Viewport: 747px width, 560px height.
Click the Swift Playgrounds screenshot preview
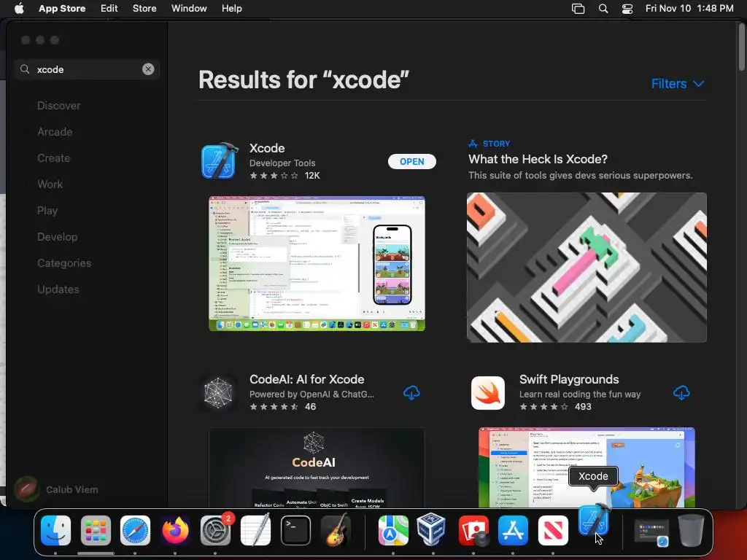pyautogui.click(x=587, y=467)
